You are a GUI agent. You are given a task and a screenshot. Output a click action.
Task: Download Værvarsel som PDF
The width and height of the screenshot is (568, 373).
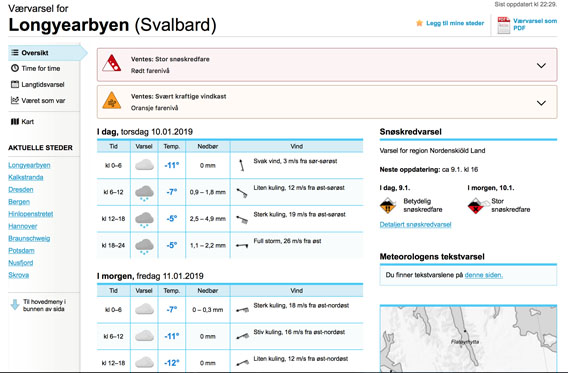tap(535, 24)
